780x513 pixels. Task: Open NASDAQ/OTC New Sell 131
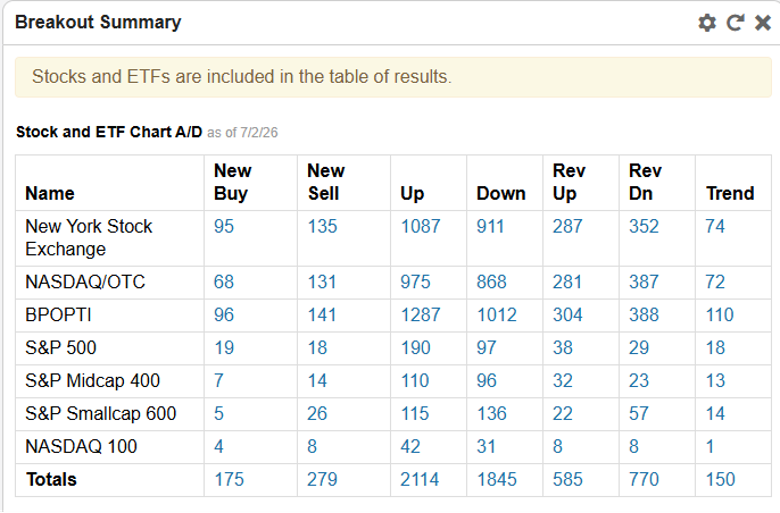coord(322,282)
